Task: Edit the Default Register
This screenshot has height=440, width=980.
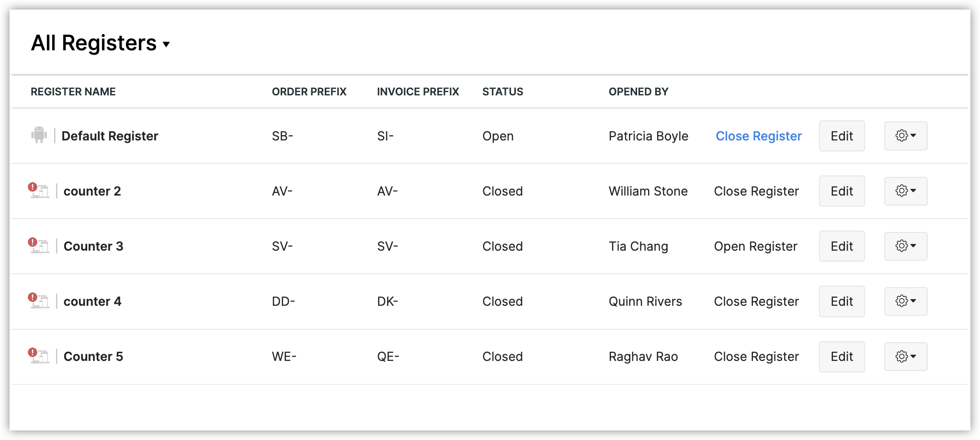Action: (x=842, y=136)
